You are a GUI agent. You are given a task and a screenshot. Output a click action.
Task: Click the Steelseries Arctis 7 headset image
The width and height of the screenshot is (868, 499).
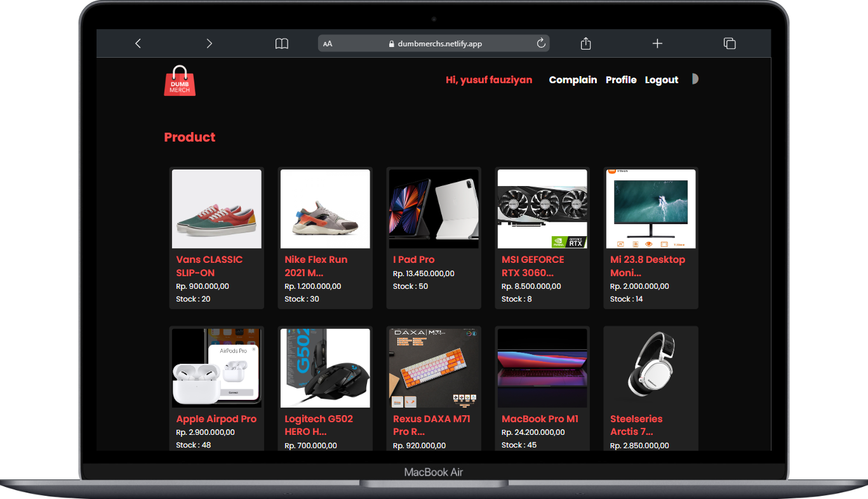point(651,368)
